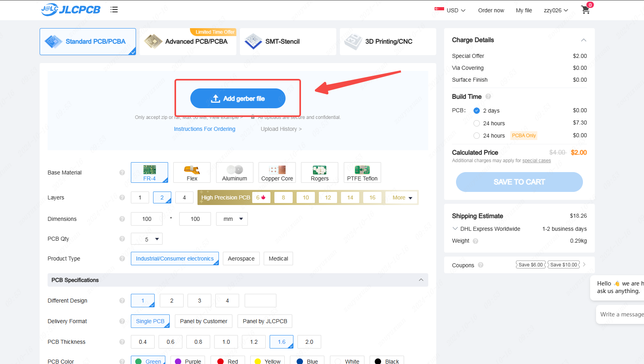The height and width of the screenshot is (364, 644).
Task: Apply the Save $6.00 coupon
Action: 531,264
